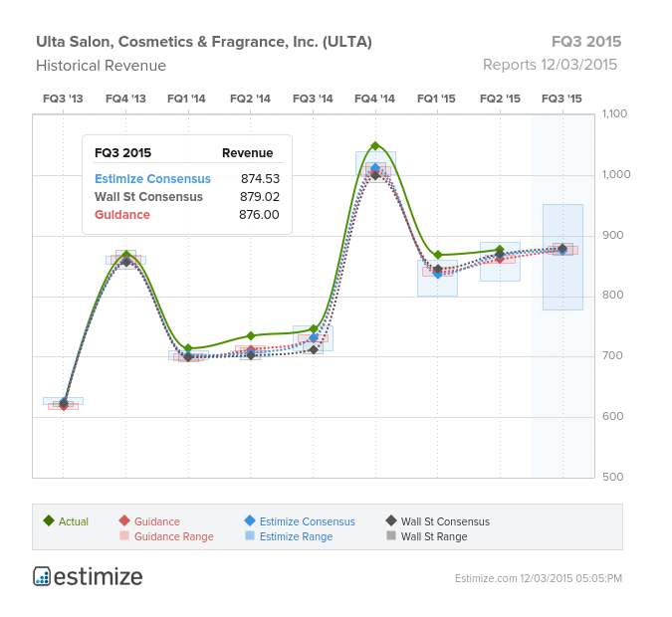Click the blue Estimize Consensus legend diamond
The width and height of the screenshot is (672, 617).
click(250, 520)
